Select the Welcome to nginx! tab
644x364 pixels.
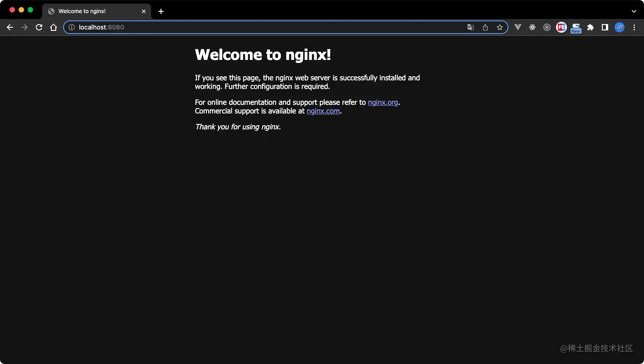[96, 11]
